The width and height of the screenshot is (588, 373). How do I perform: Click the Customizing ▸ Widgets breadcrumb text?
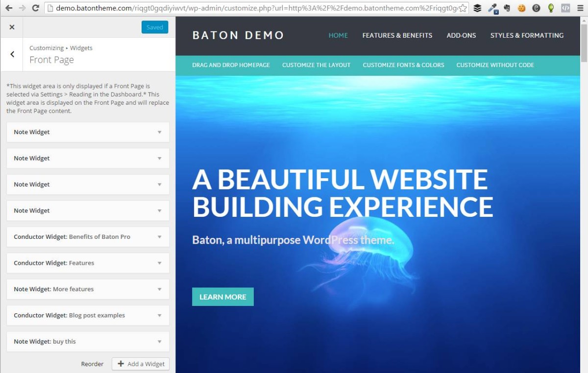click(61, 48)
